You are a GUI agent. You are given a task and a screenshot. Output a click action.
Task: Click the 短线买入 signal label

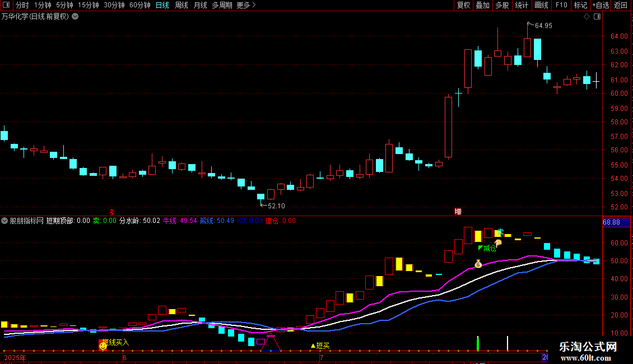coord(116,342)
